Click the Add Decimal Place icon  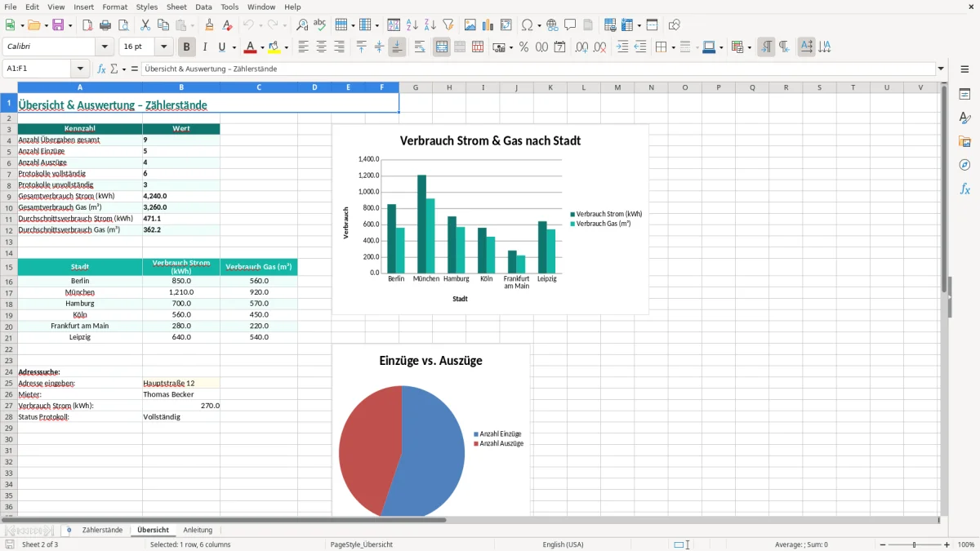[581, 47]
